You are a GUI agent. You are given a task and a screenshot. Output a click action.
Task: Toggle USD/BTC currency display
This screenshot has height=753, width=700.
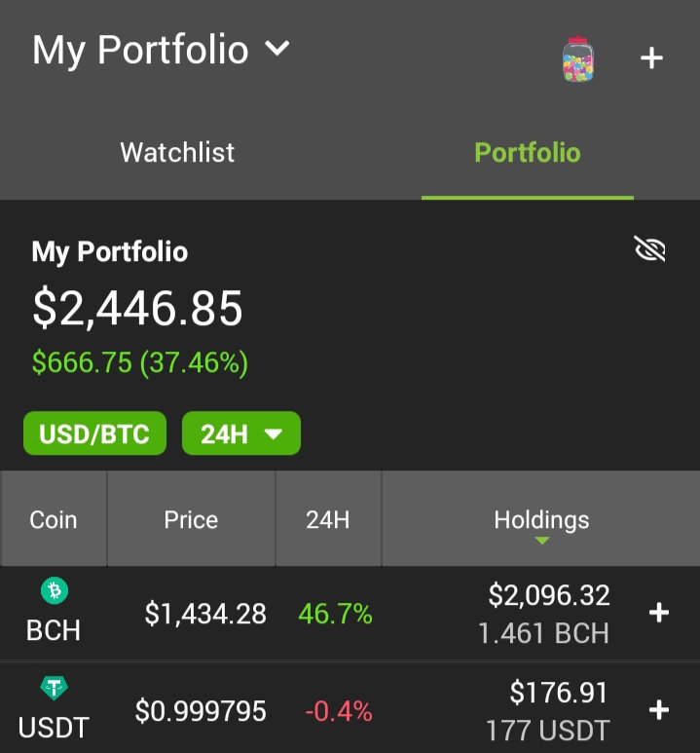click(94, 433)
